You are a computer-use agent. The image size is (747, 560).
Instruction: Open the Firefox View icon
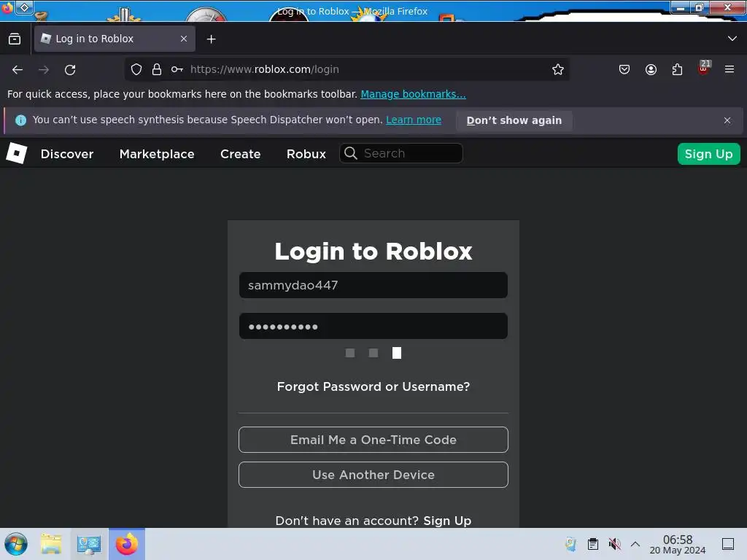15,39
